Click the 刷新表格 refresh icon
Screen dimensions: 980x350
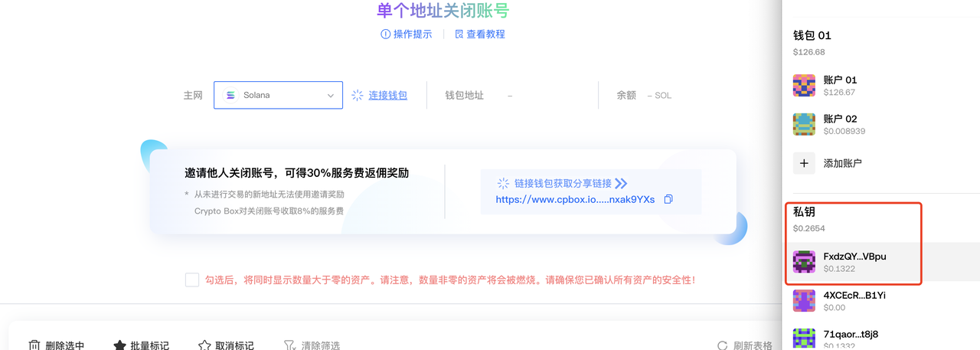(x=722, y=345)
